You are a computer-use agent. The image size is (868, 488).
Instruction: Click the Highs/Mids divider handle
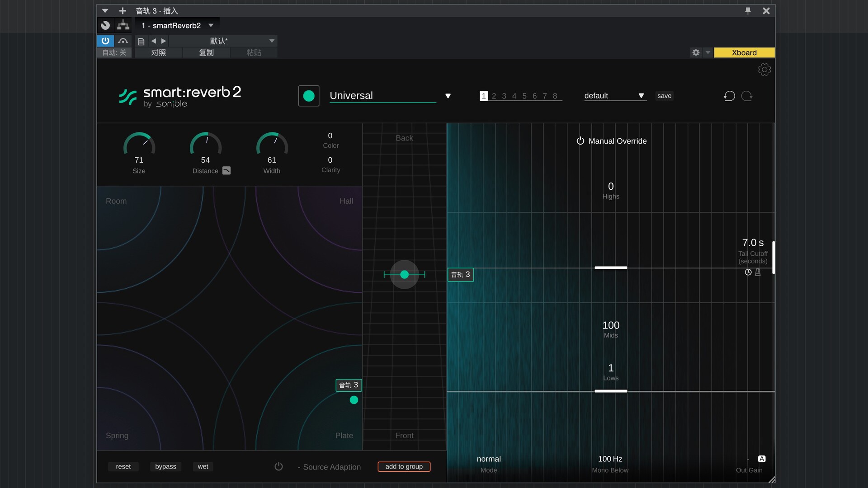tap(611, 267)
